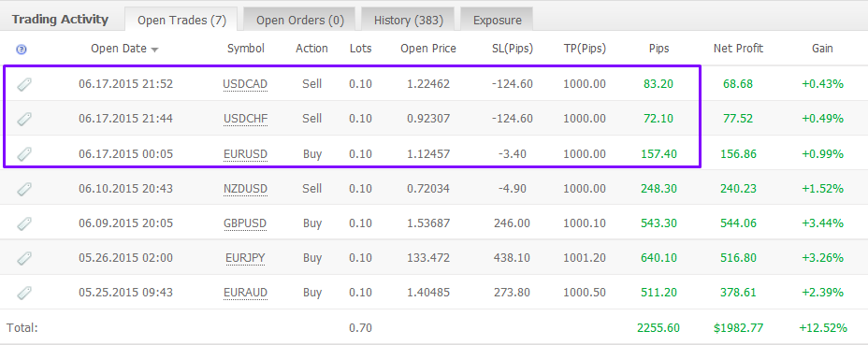Click the tag icon for EURUSD trade

24,153
